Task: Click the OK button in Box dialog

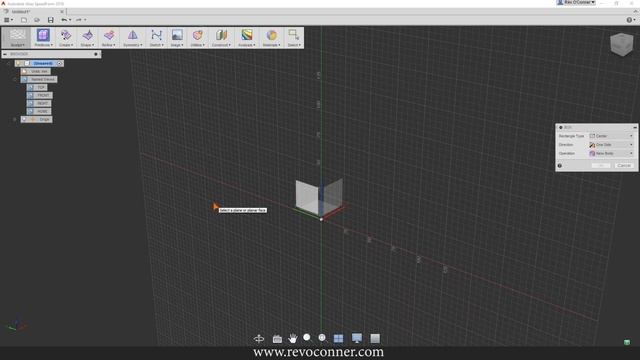Action: tap(601, 165)
